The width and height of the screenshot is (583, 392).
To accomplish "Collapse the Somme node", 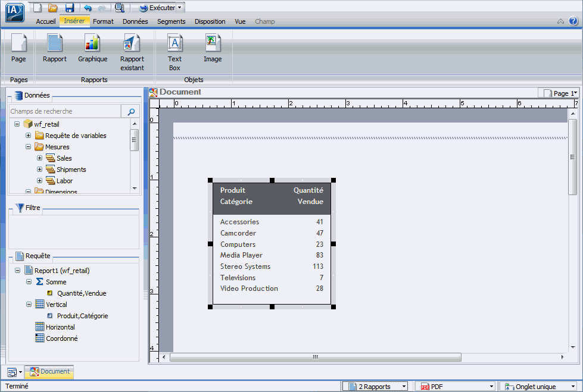I will [x=29, y=281].
